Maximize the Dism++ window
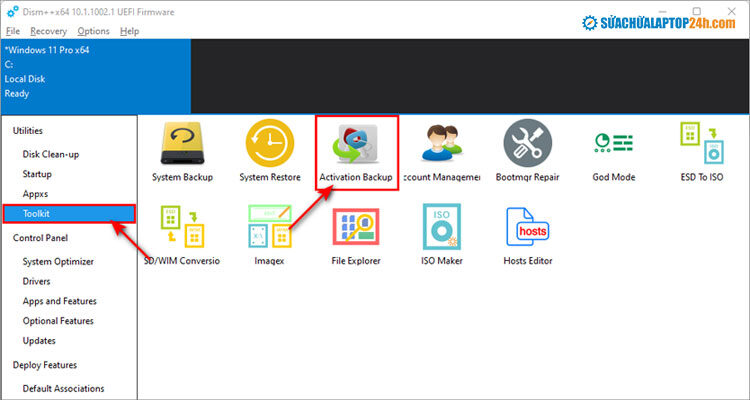Viewport: 750px width, 400px height. (697, 11)
